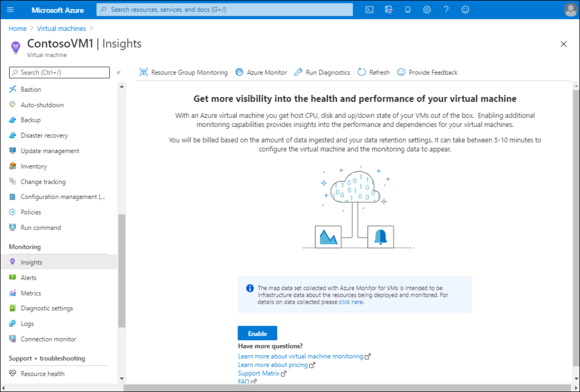The height and width of the screenshot is (392, 580).
Task: Click the feedback smiley icon in header
Action: click(x=466, y=10)
